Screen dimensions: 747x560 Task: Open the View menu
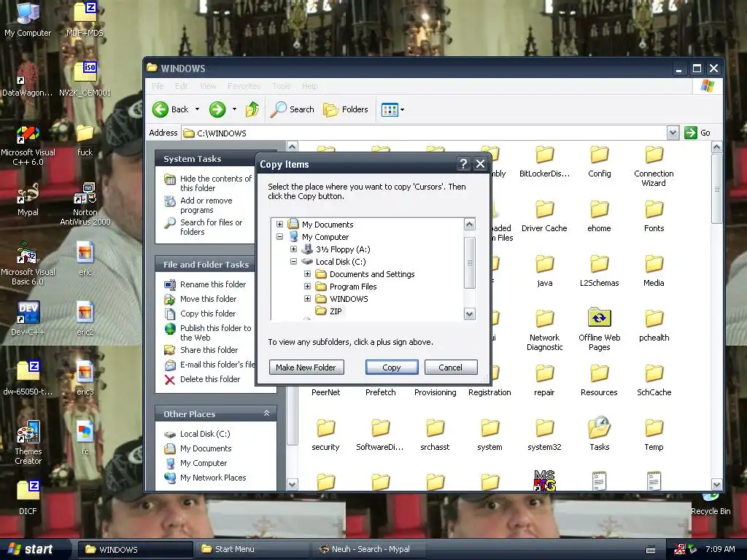pyautogui.click(x=208, y=86)
